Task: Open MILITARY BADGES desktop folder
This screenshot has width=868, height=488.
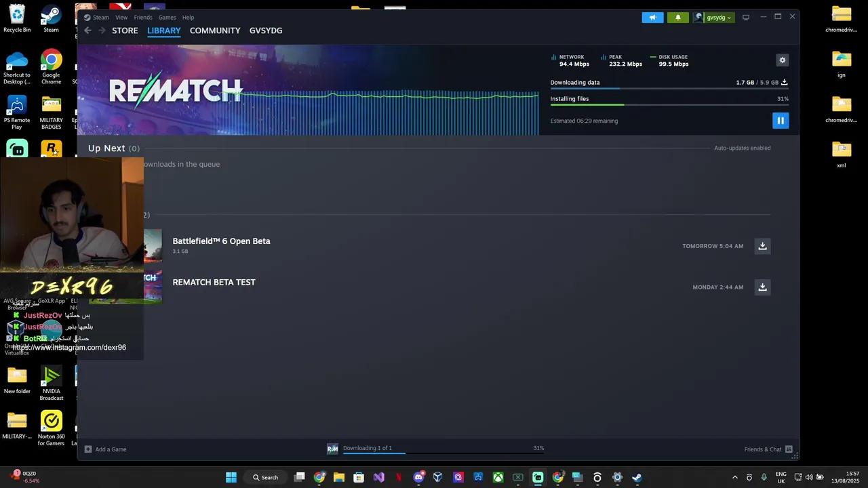Action: [51, 112]
